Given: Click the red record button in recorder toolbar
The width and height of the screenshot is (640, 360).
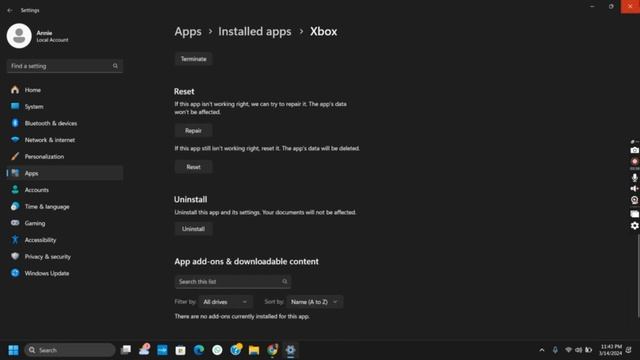Looking at the screenshot, I should coord(634,162).
